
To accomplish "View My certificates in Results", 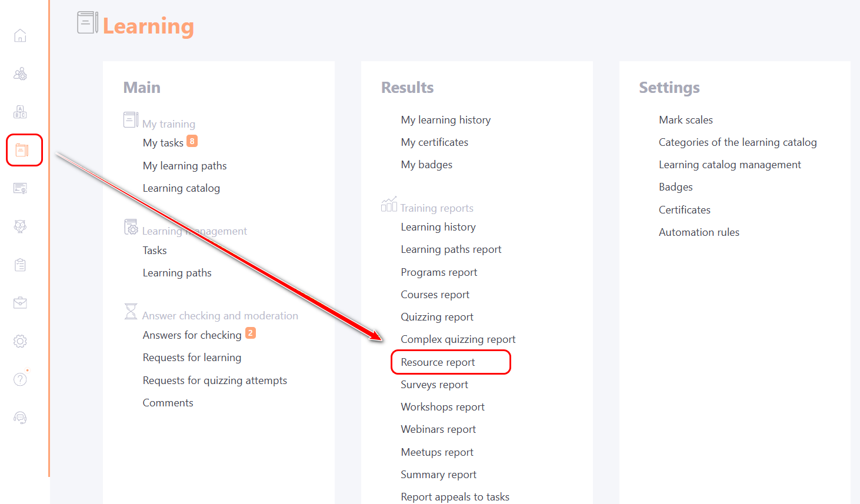I will click(434, 142).
